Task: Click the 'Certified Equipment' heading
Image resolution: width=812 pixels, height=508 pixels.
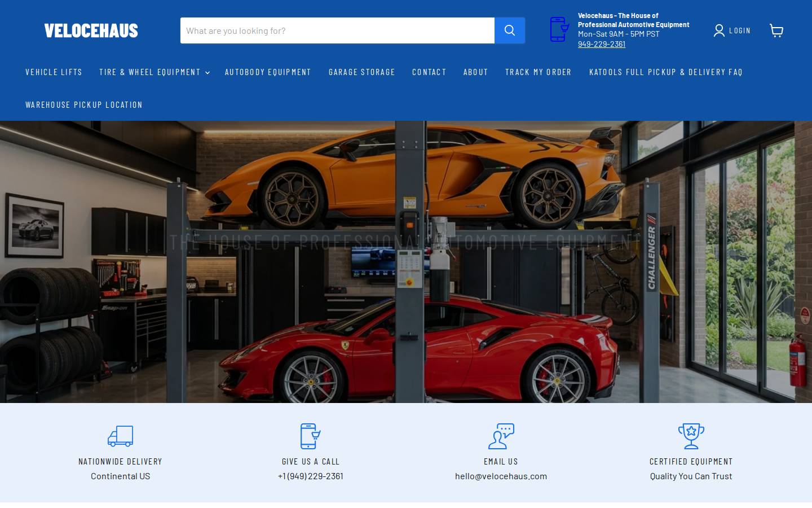Action: coord(691,461)
